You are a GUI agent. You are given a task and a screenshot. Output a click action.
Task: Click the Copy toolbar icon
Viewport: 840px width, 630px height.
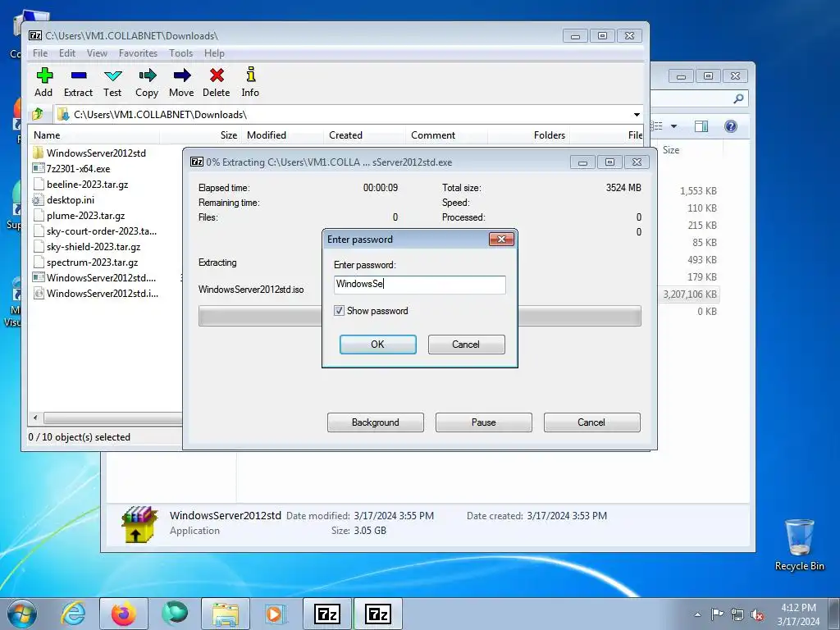point(147,75)
